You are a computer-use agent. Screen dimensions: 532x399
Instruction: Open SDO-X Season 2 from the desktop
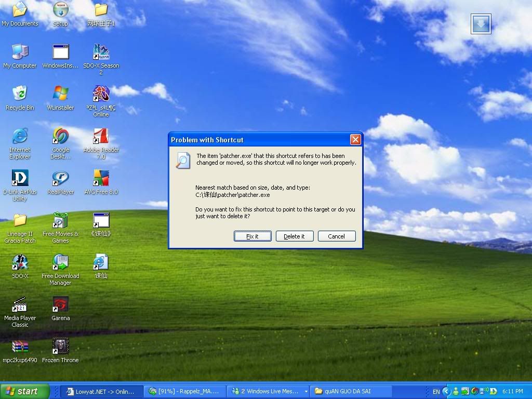tap(101, 55)
